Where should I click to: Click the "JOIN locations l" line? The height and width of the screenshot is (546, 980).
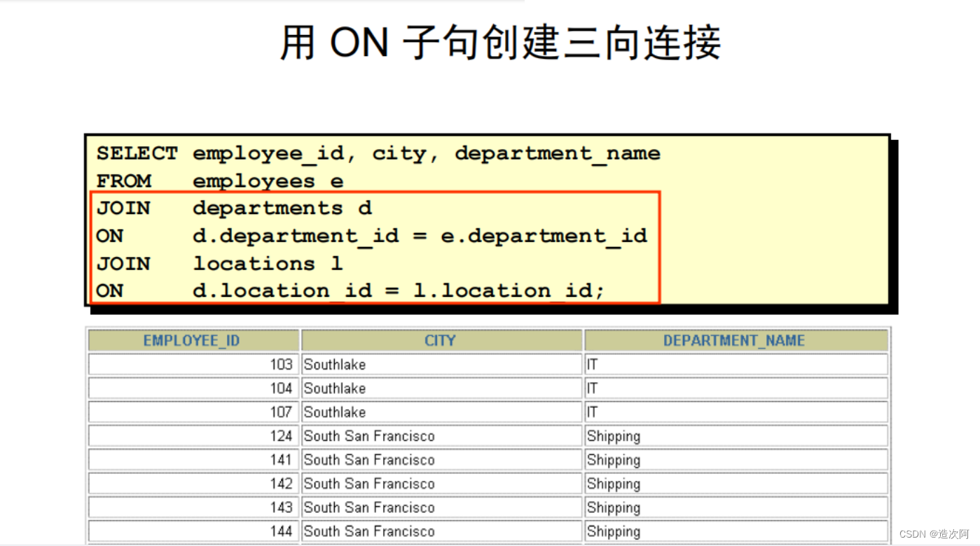click(x=219, y=263)
